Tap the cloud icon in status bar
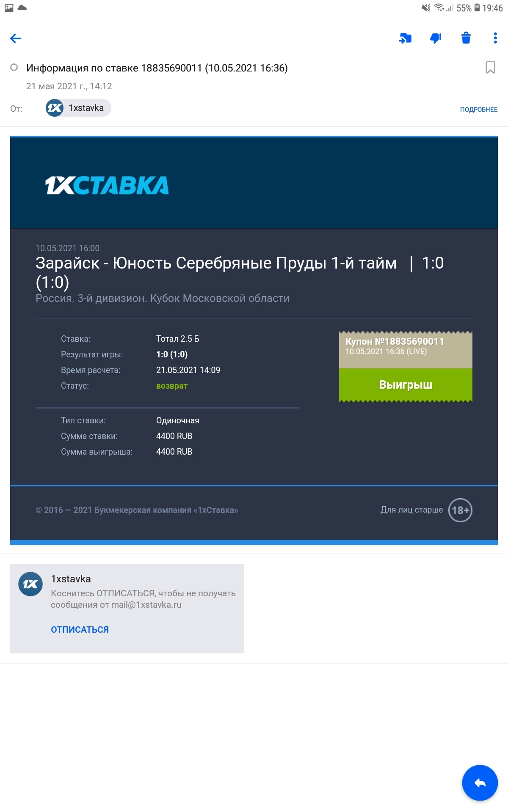The height and width of the screenshot is (812, 508). [x=22, y=8]
